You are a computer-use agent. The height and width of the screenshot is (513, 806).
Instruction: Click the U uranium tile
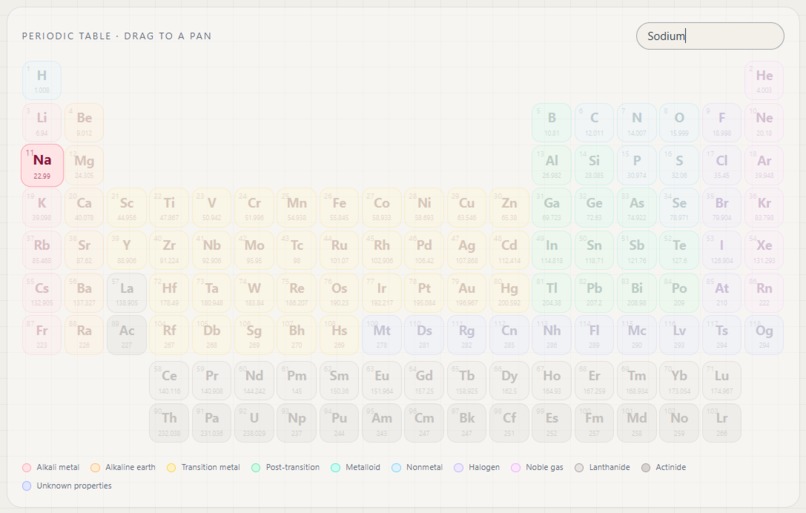click(254, 423)
